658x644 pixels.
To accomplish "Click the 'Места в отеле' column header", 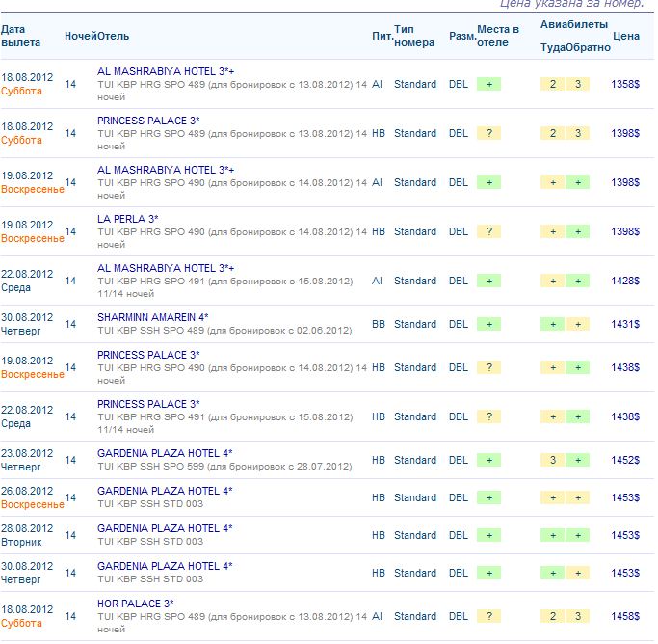I will tap(498, 36).
